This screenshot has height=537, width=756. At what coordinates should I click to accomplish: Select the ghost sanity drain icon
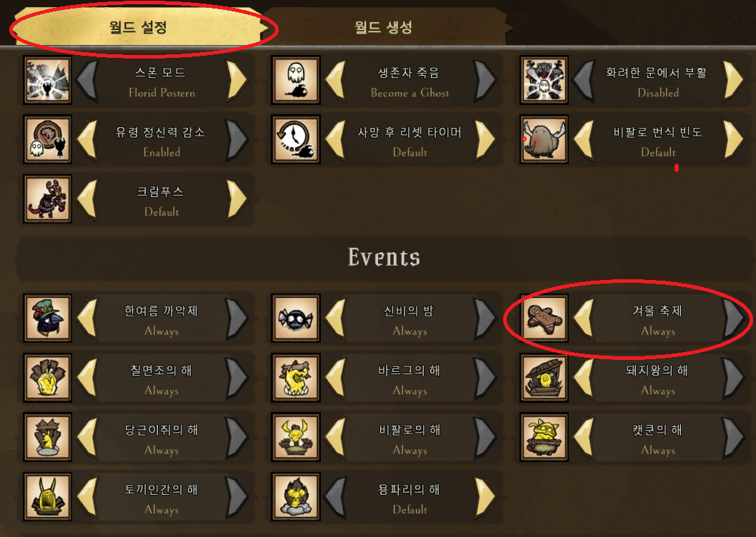tap(47, 139)
